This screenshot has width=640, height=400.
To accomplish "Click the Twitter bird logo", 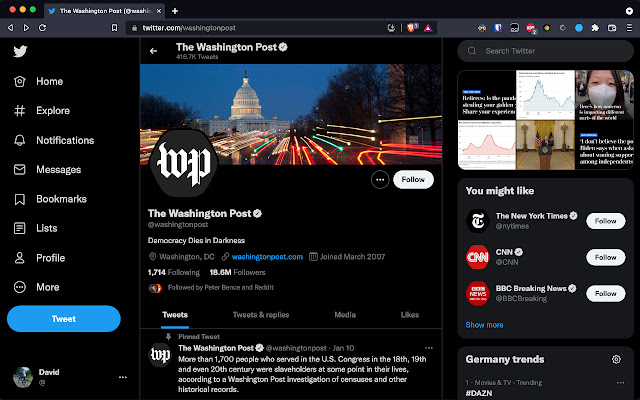I will click(x=20, y=51).
